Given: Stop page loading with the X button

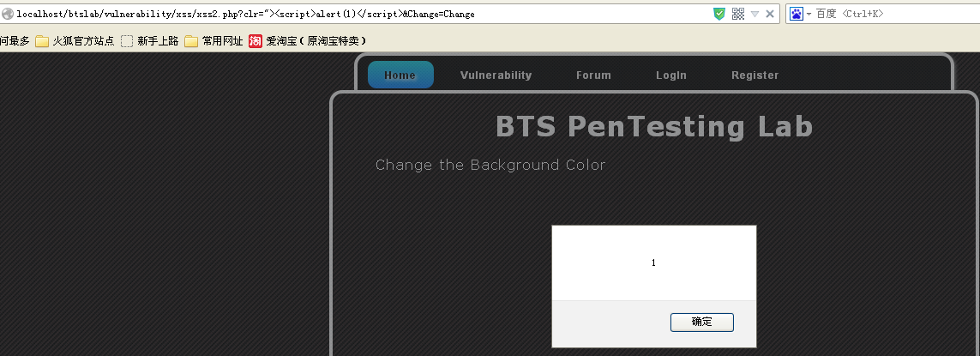Looking at the screenshot, I should (x=770, y=14).
